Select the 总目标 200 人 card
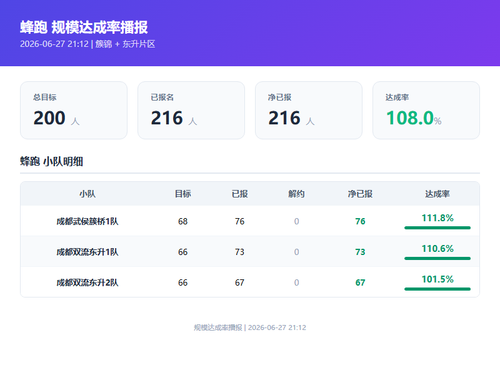500x375 pixels. pos(74,110)
